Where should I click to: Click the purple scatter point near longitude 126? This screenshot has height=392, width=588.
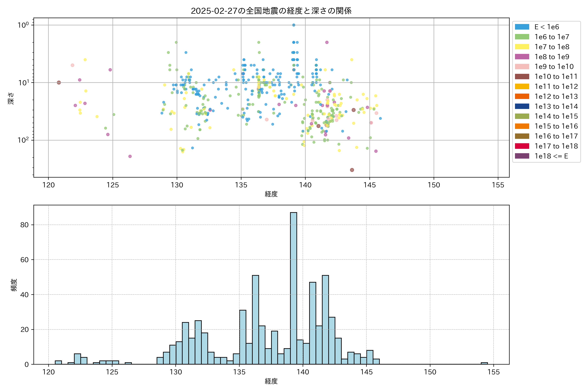tap(130, 156)
